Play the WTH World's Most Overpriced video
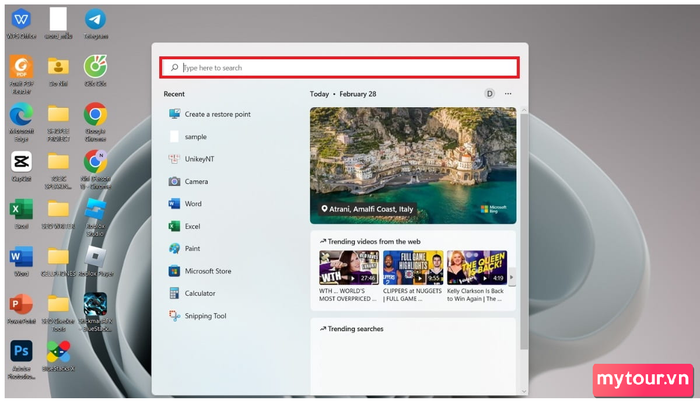This screenshot has width=700, height=405. (349, 267)
